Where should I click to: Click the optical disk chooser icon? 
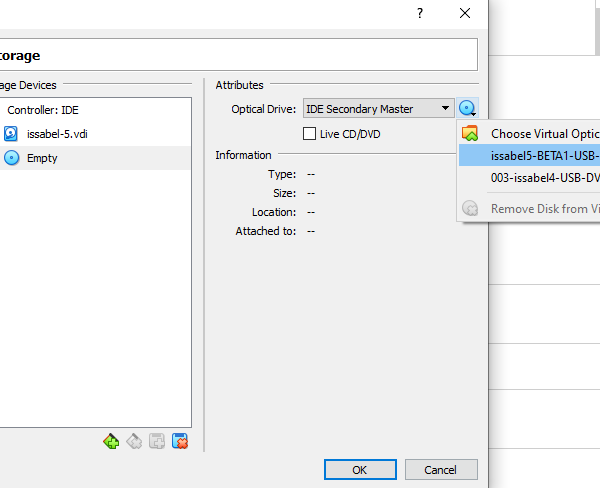point(467,108)
